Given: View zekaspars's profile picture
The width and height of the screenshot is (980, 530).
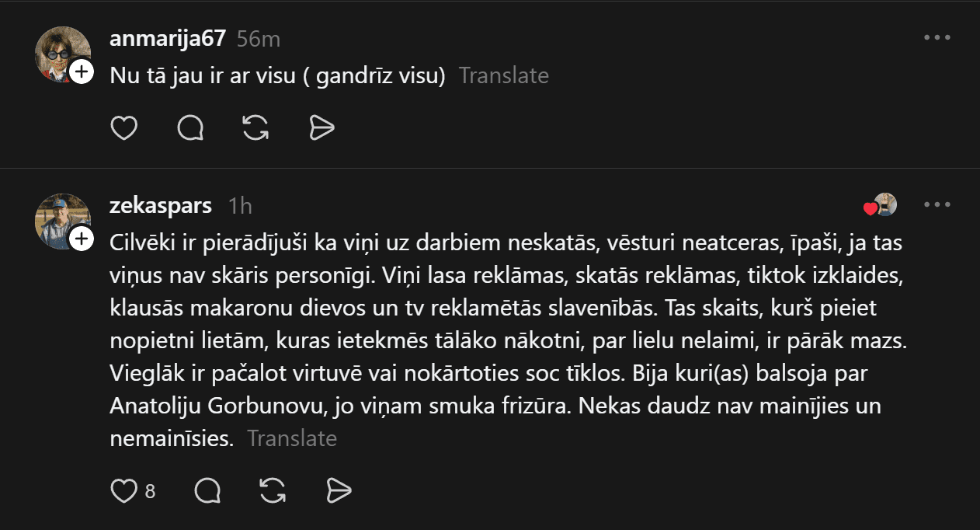Looking at the screenshot, I should pyautogui.click(x=61, y=220).
